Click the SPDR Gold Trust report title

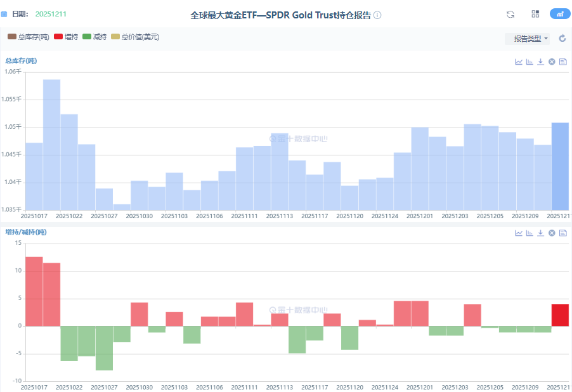280,15
